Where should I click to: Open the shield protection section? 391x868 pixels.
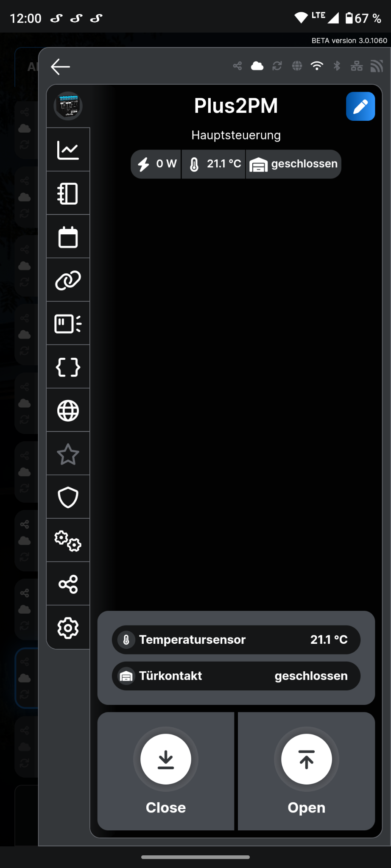pos(68,498)
